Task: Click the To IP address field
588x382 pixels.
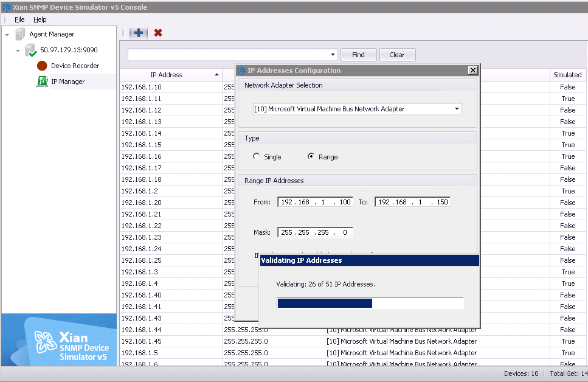Action: (x=412, y=202)
